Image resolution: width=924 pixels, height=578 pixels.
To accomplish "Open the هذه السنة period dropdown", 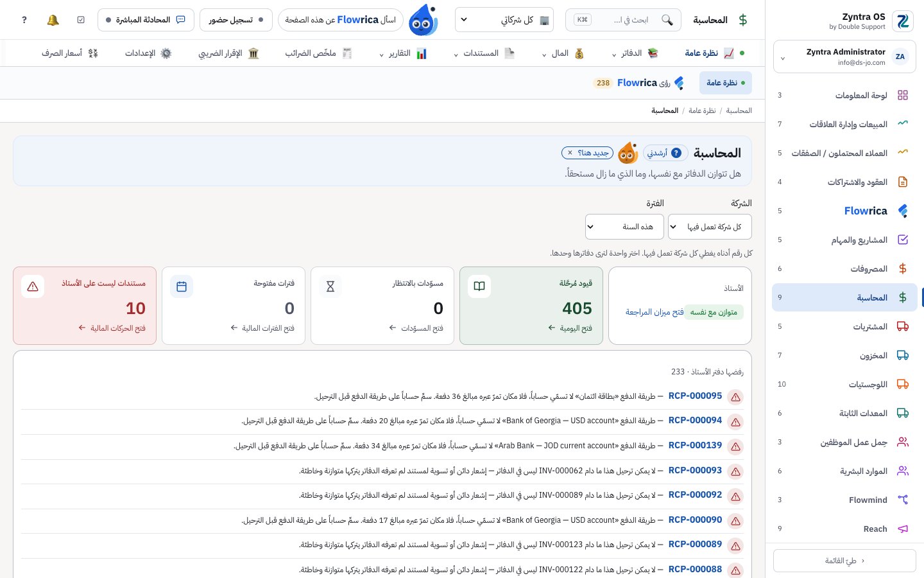I will click(624, 227).
